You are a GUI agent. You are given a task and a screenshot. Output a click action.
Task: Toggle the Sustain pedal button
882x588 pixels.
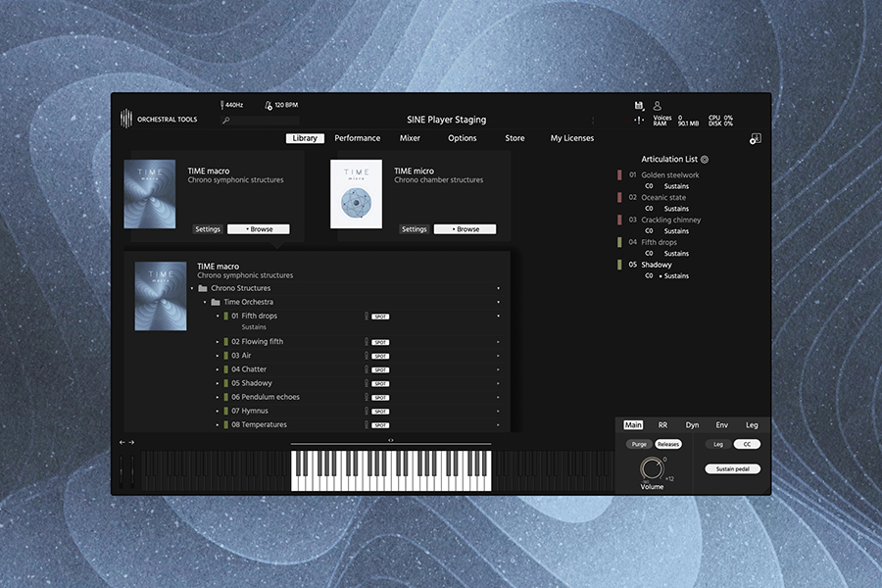coord(732,468)
